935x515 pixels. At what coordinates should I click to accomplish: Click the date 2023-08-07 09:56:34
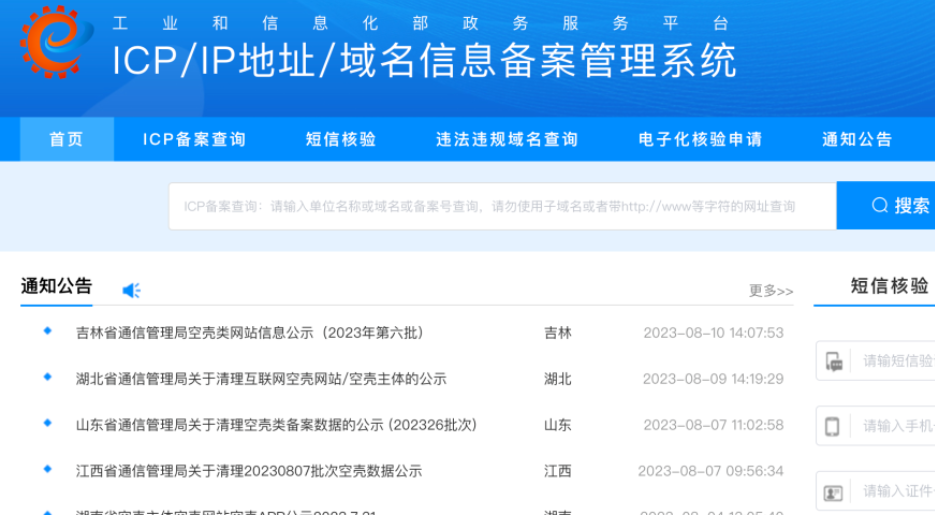point(711,471)
